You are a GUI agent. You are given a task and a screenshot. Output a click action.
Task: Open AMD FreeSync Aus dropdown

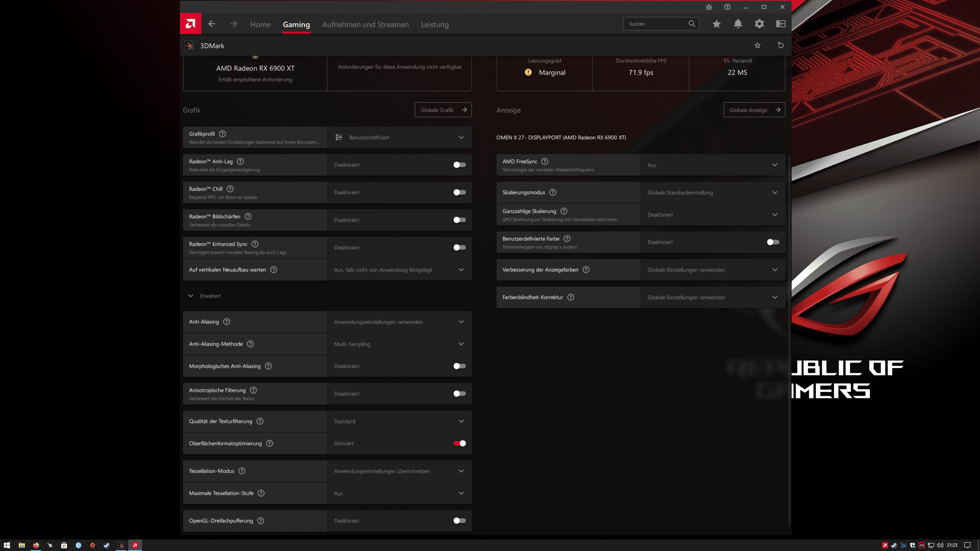(x=713, y=165)
